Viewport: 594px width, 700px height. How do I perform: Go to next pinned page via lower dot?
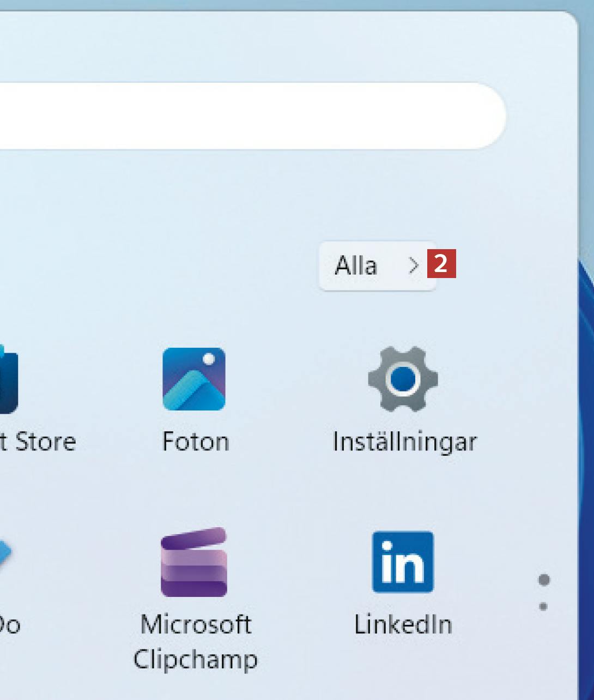[x=543, y=606]
